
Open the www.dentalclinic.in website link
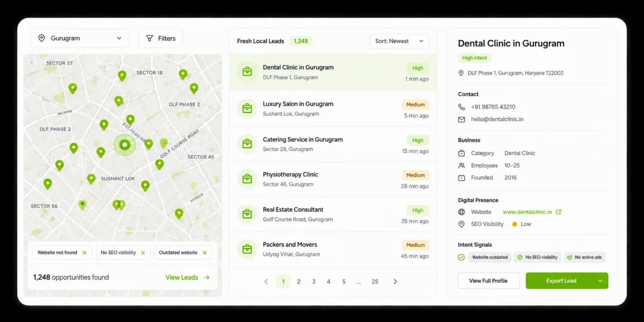(527, 212)
